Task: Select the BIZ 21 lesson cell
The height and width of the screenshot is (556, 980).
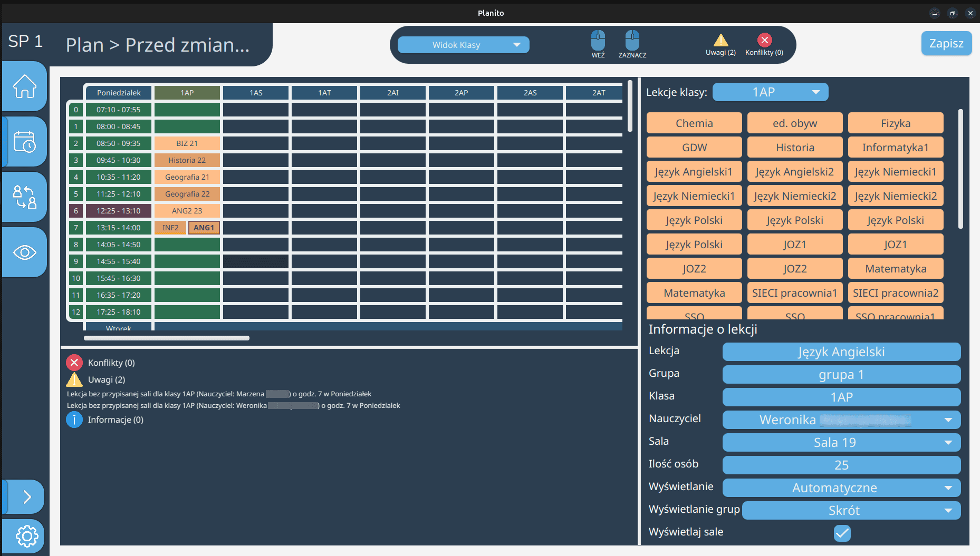Action: (187, 143)
